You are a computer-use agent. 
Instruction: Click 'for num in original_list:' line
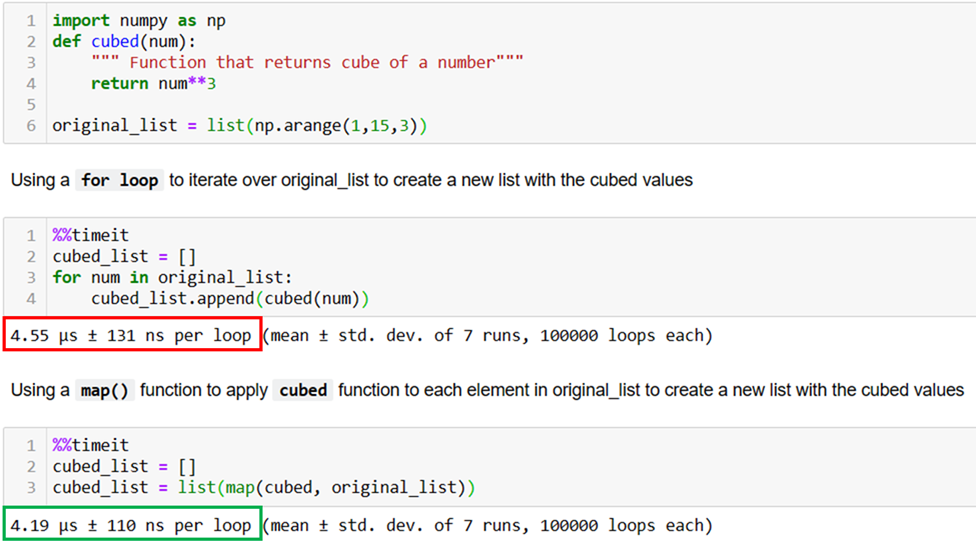[172, 277]
